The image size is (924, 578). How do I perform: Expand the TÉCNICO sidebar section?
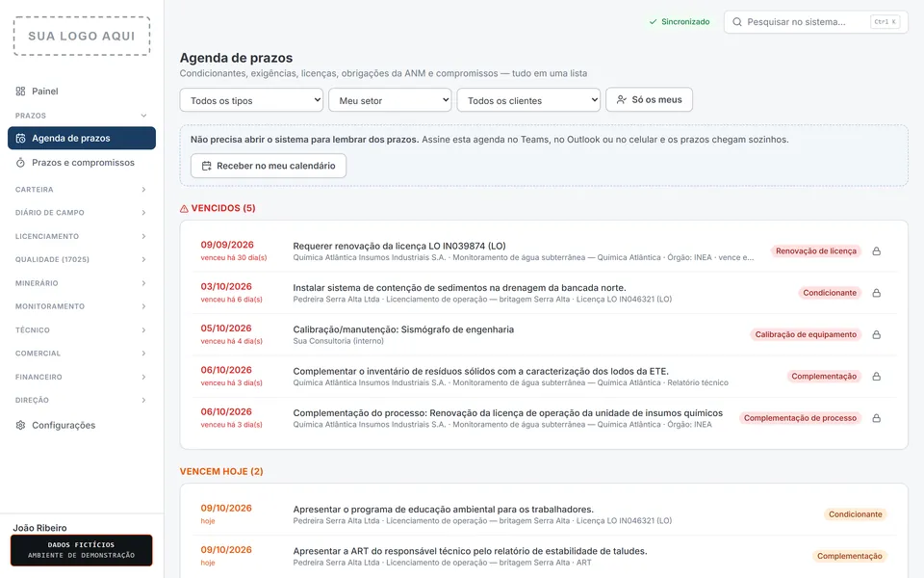click(81, 329)
